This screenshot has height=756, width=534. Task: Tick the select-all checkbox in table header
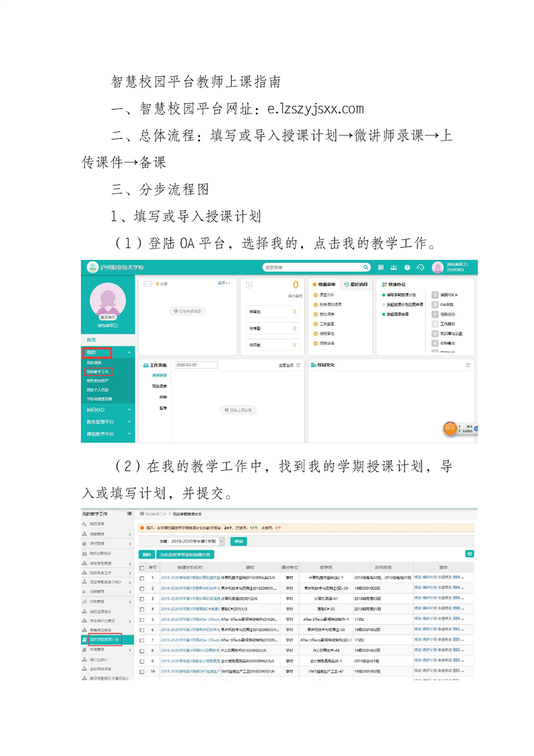pos(141,567)
